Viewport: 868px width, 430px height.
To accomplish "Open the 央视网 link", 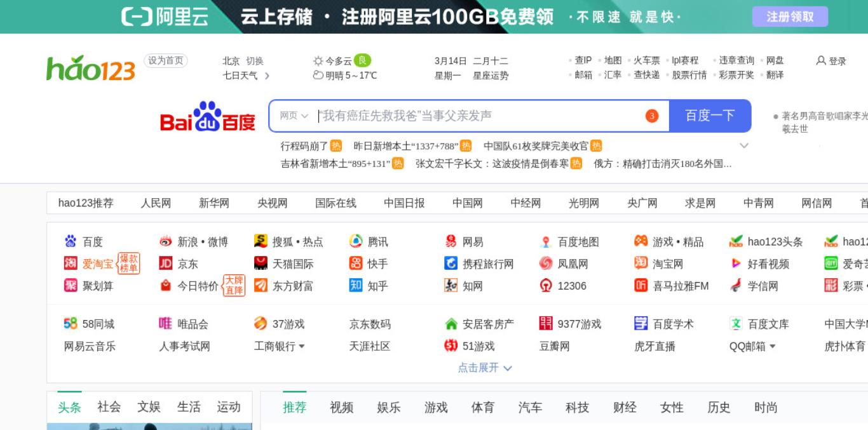I will [273, 203].
